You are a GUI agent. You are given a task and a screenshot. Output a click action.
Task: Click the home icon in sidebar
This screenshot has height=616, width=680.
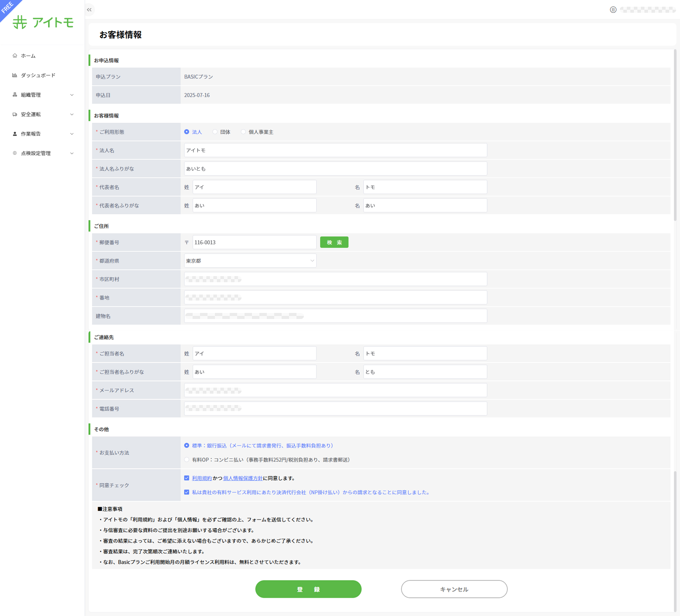[15, 56]
